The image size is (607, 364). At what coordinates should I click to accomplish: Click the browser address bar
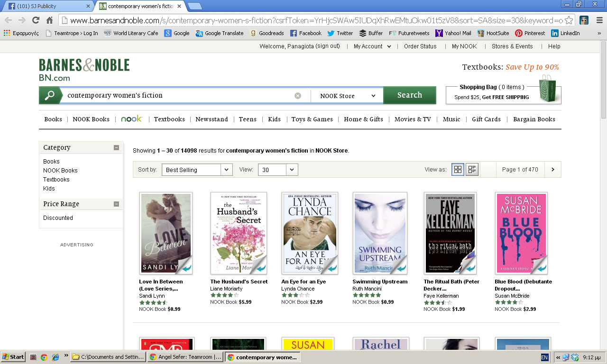coord(317,20)
